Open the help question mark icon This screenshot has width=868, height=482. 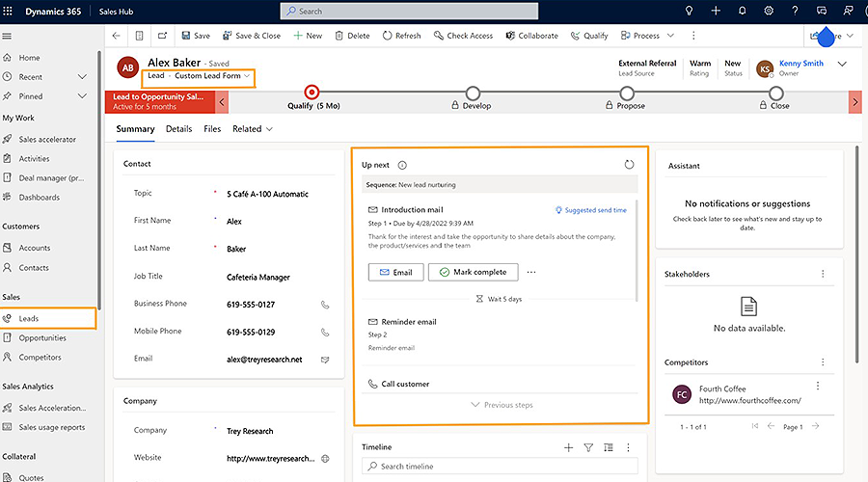795,11
